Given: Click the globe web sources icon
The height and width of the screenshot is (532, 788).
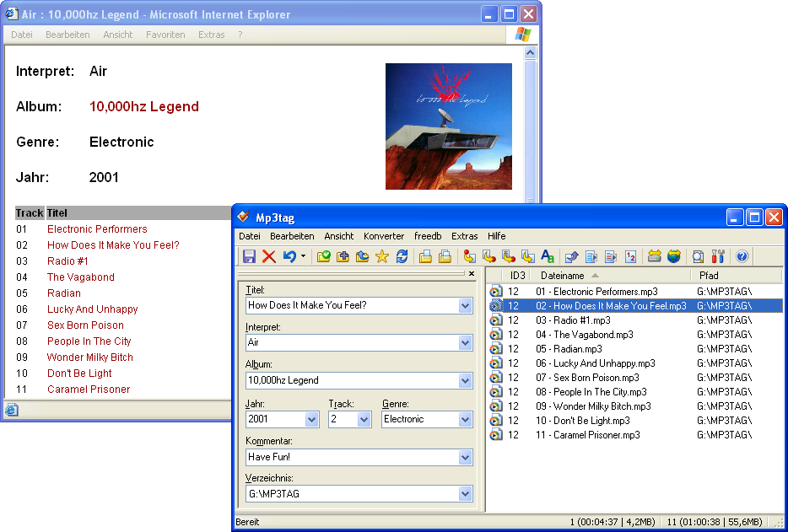Looking at the screenshot, I should (673, 256).
